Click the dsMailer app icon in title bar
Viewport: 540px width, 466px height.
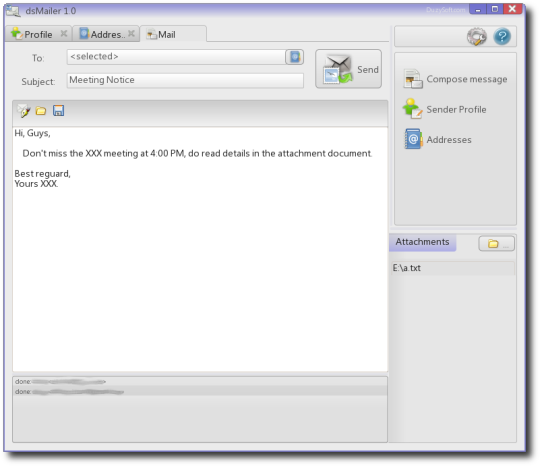click(13, 11)
